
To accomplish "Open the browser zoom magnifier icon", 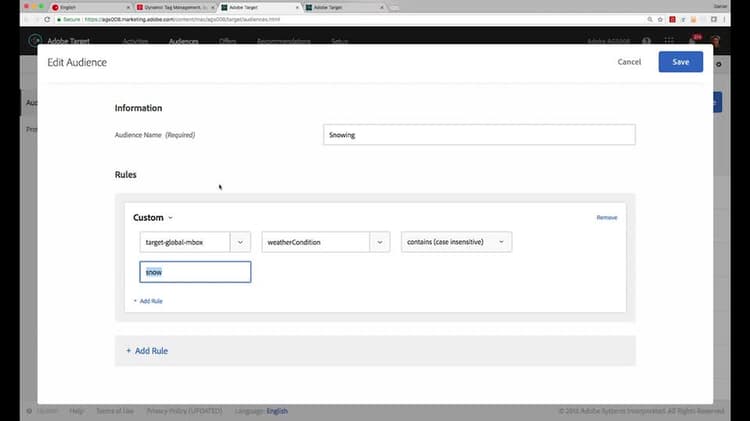I will (650, 20).
